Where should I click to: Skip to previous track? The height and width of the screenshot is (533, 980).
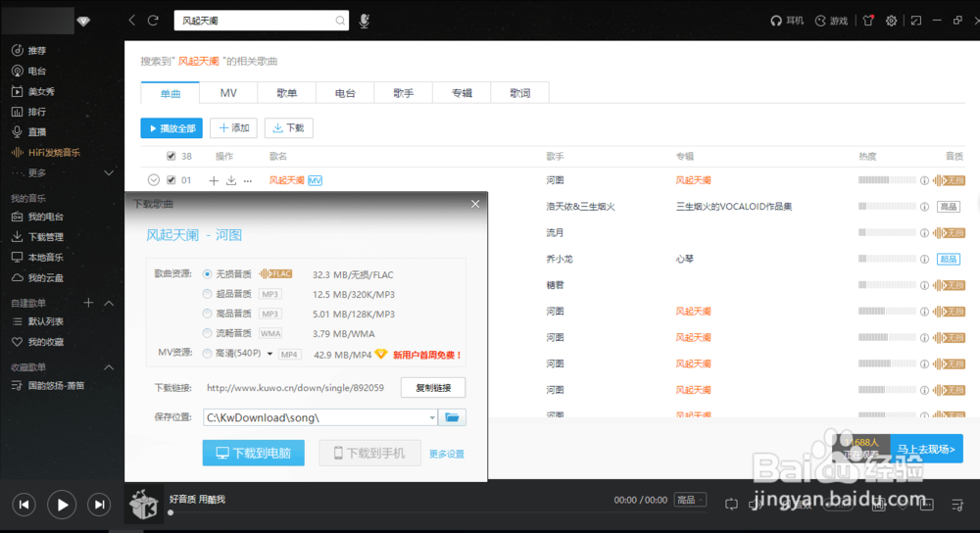click(24, 505)
